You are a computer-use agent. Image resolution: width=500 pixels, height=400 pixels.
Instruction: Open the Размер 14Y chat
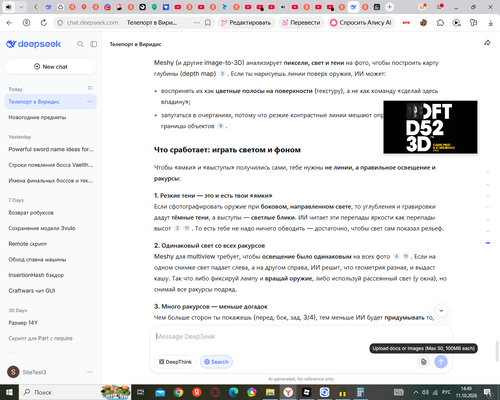coord(51,323)
